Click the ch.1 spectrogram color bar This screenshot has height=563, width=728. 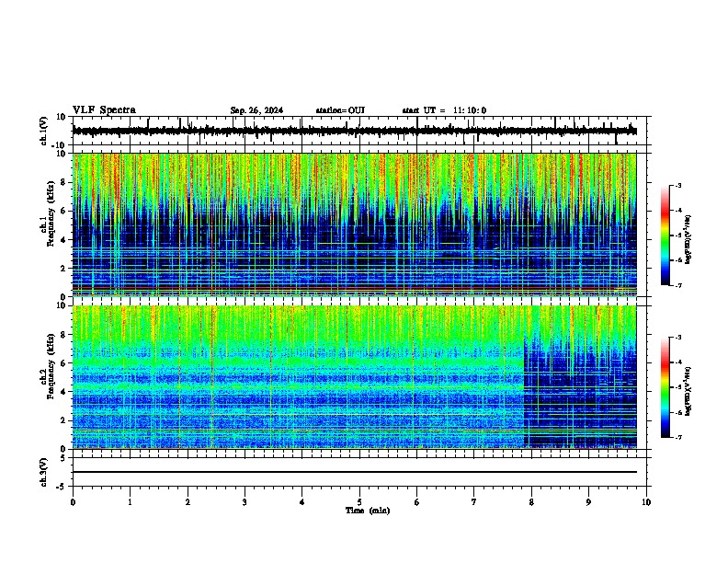(x=665, y=236)
